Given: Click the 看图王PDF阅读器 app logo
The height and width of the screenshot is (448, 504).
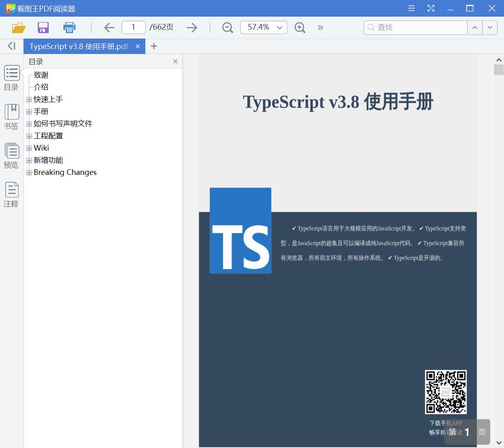Looking at the screenshot, I should pyautogui.click(x=11, y=8).
